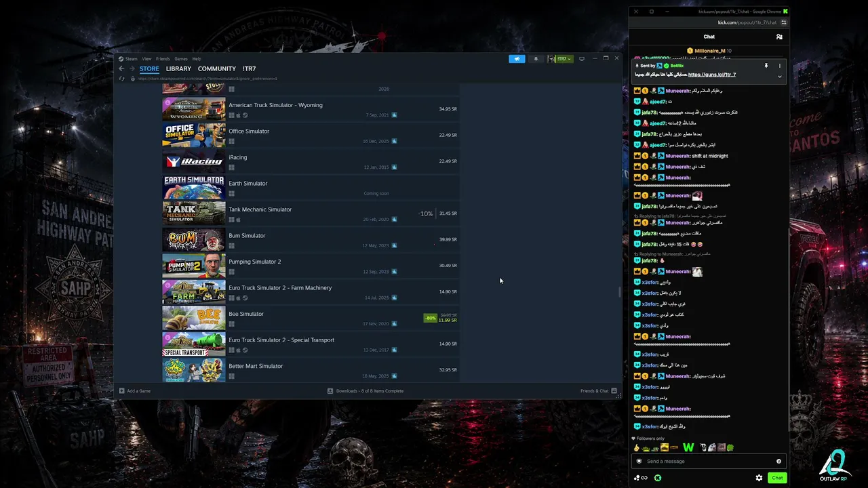Open the guns.lol/1tr_7 link
The height and width of the screenshot is (488, 868).
point(712,75)
